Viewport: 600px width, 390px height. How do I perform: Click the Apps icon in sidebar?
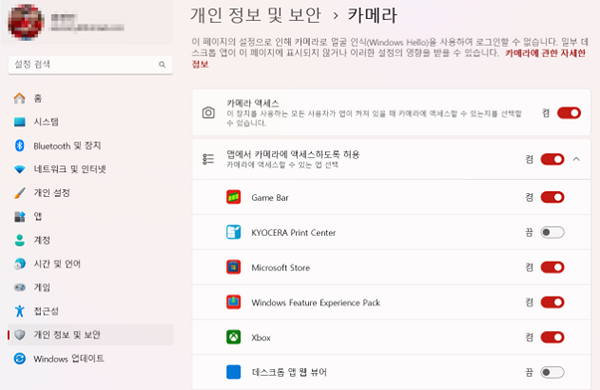coord(20,217)
